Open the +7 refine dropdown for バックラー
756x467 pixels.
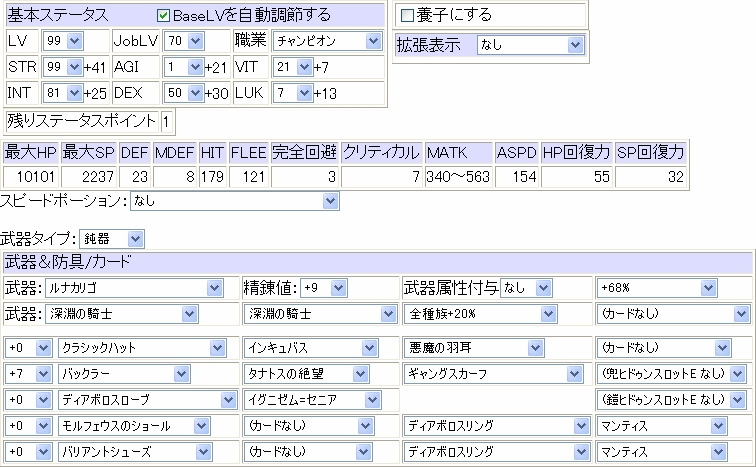coord(28,374)
